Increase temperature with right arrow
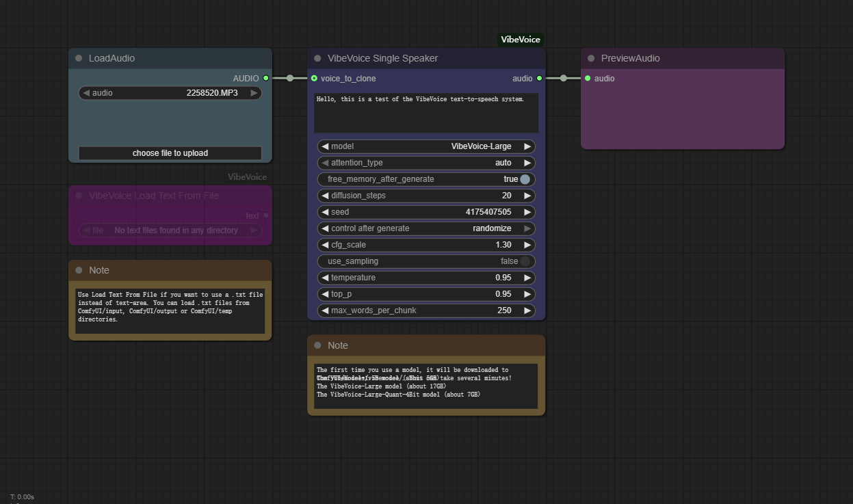The image size is (853, 504). [x=527, y=278]
